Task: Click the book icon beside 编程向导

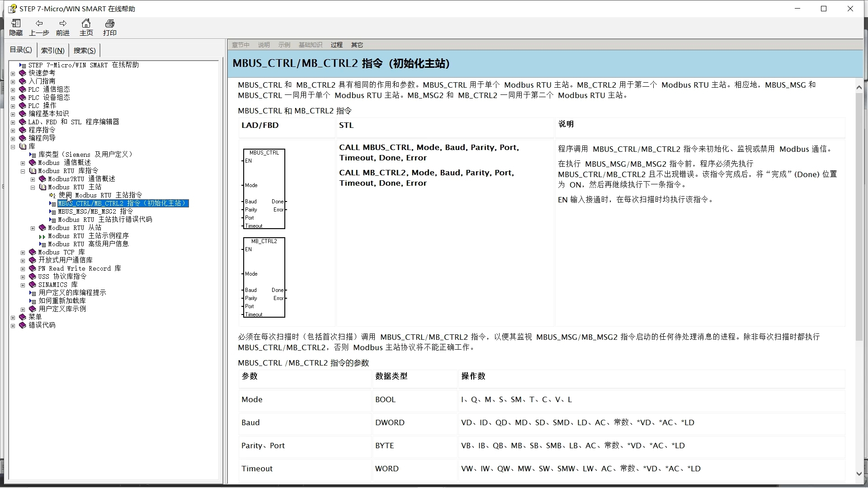Action: click(23, 138)
